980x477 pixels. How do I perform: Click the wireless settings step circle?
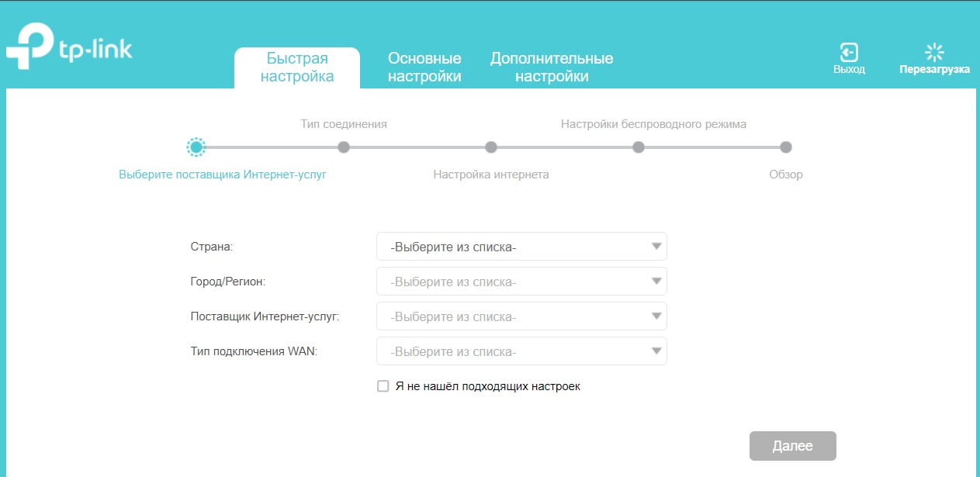(639, 147)
